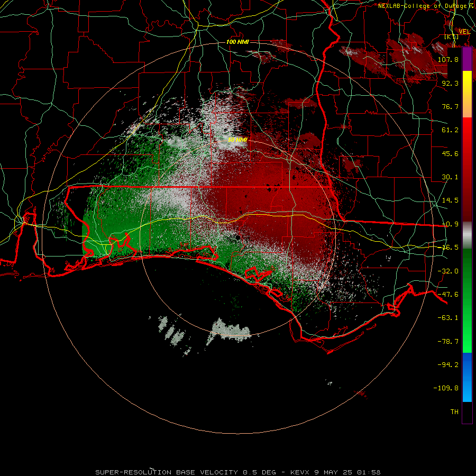Click the -63.1 velocity legend value
Screen dimensions: 476x476
pyautogui.click(x=448, y=318)
